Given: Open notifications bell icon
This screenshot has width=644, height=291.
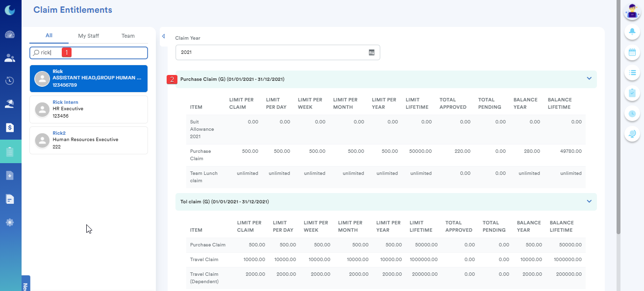Looking at the screenshot, I should click(x=632, y=32).
